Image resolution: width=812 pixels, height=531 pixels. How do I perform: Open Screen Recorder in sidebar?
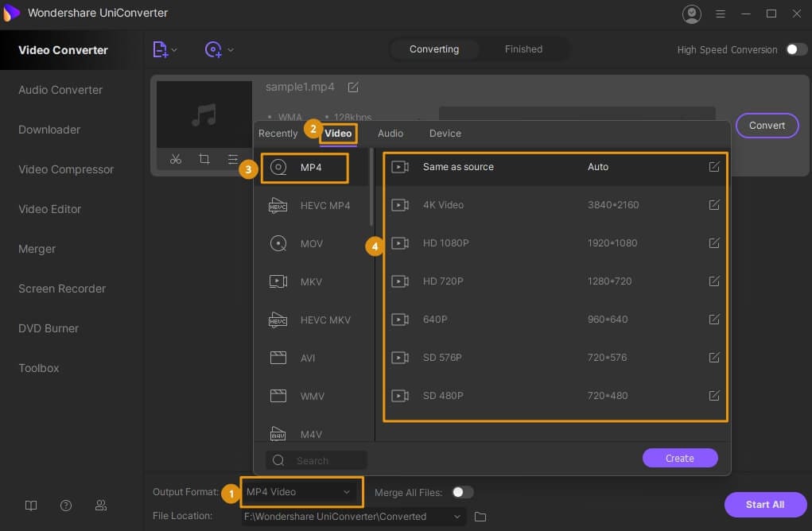(62, 289)
